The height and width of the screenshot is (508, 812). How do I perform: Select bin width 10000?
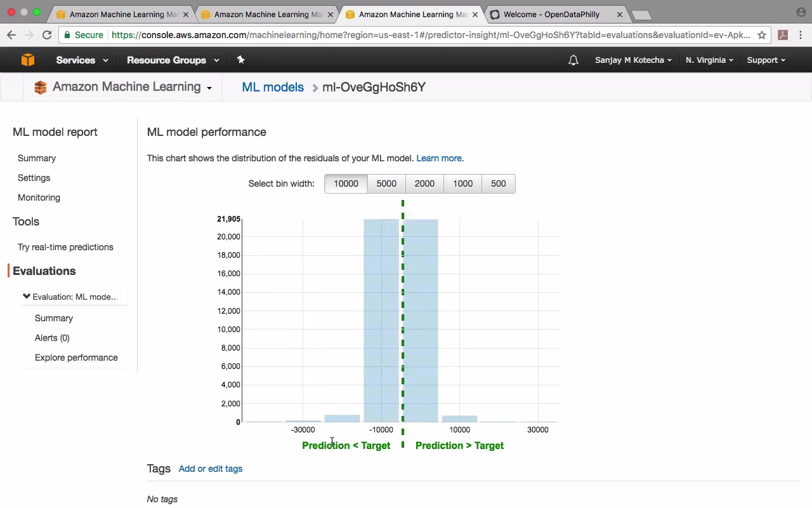346,184
